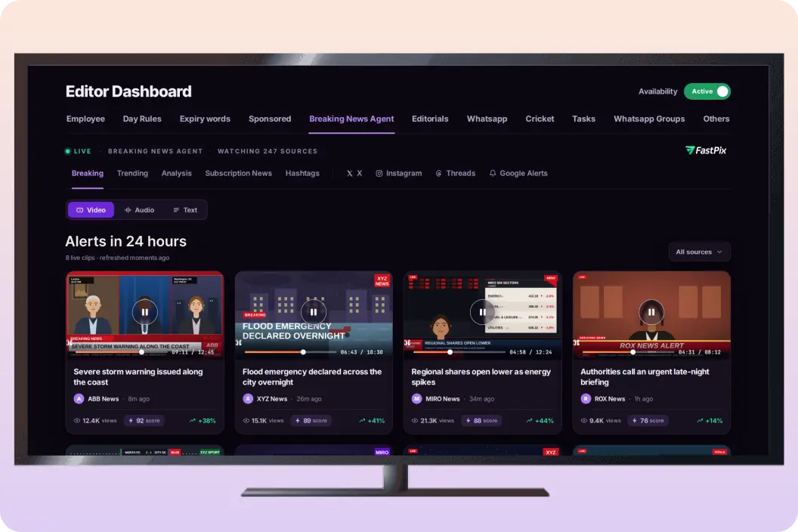Open the Editorials tab
Viewport: 798px width, 532px height.
click(x=430, y=119)
